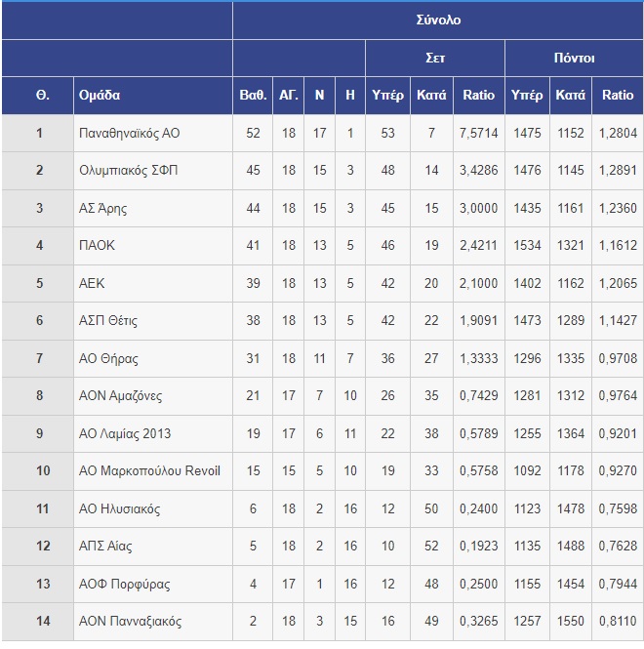Click points scored 1534 for ΠΑΟΚ
The height and width of the screenshot is (649, 644).
tap(527, 245)
